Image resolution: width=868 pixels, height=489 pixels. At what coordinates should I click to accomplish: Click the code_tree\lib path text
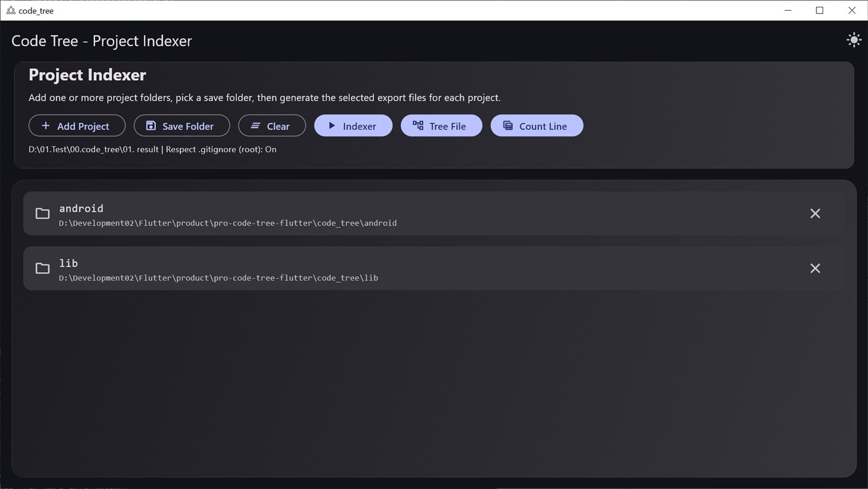(218, 278)
